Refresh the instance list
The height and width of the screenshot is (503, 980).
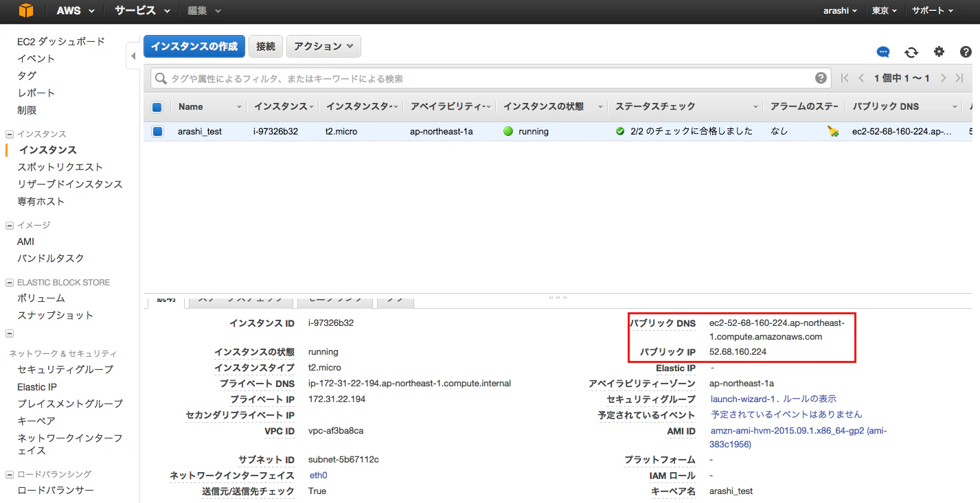coord(911,52)
